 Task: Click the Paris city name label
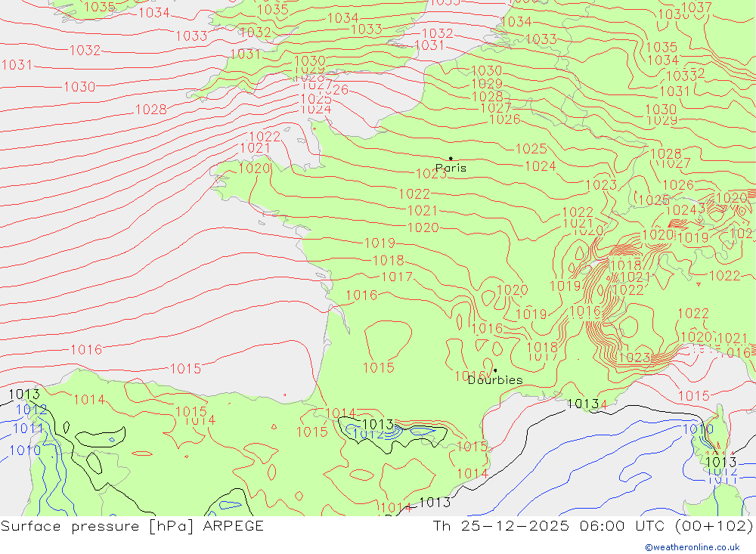pos(451,168)
